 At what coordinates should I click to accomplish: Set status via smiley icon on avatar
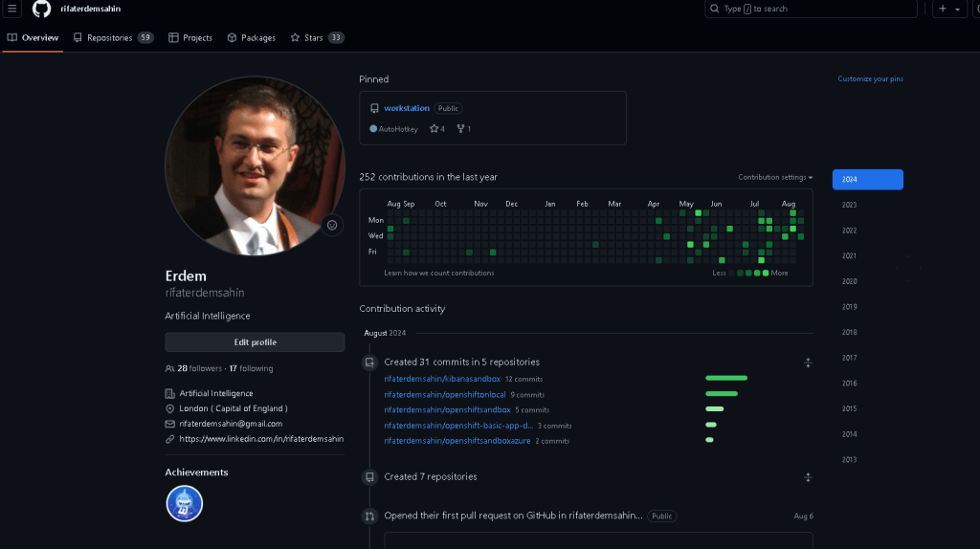point(332,225)
